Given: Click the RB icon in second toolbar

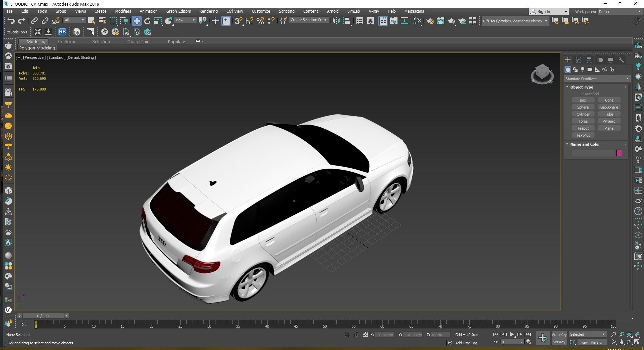Looking at the screenshot, I should point(62,32).
